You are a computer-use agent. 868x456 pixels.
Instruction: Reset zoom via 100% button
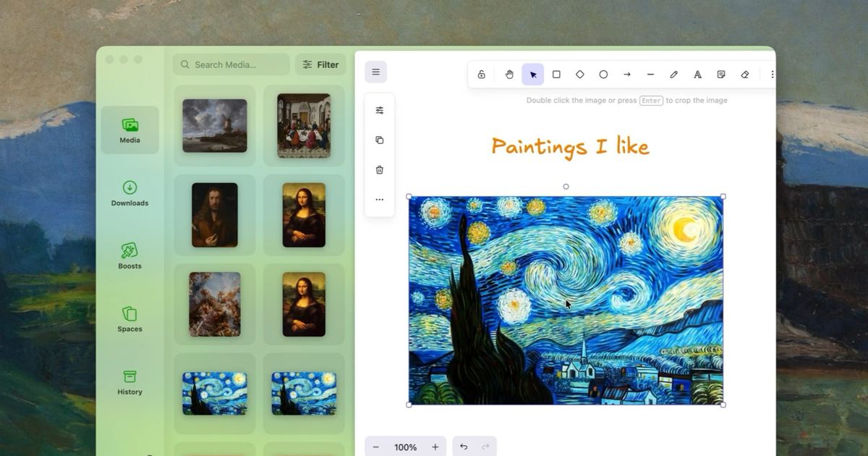405,447
